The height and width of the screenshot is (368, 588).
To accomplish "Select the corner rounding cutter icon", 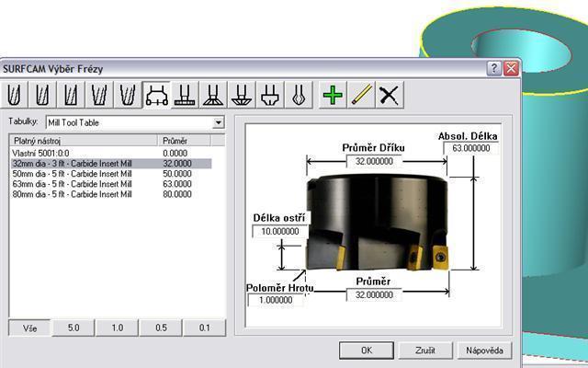I will [270, 95].
